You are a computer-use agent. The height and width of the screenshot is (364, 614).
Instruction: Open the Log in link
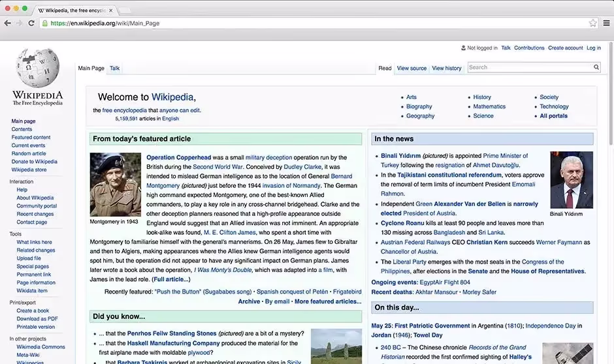[x=593, y=48]
